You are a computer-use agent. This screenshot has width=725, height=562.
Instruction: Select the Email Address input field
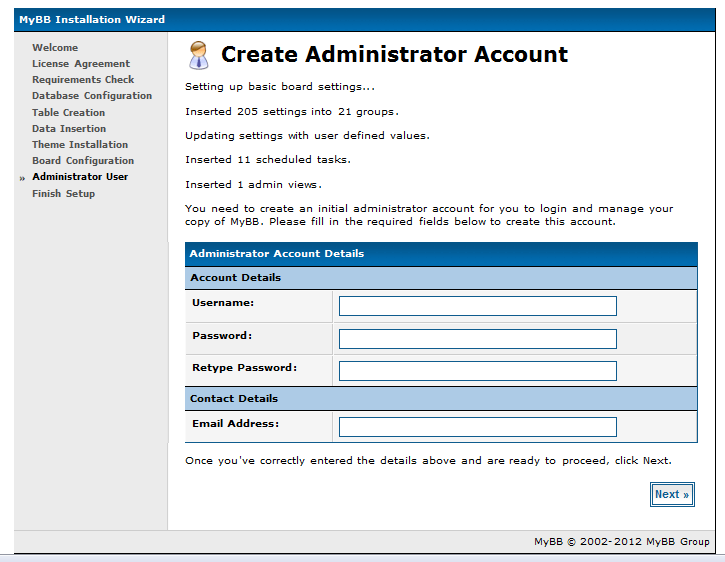click(478, 427)
